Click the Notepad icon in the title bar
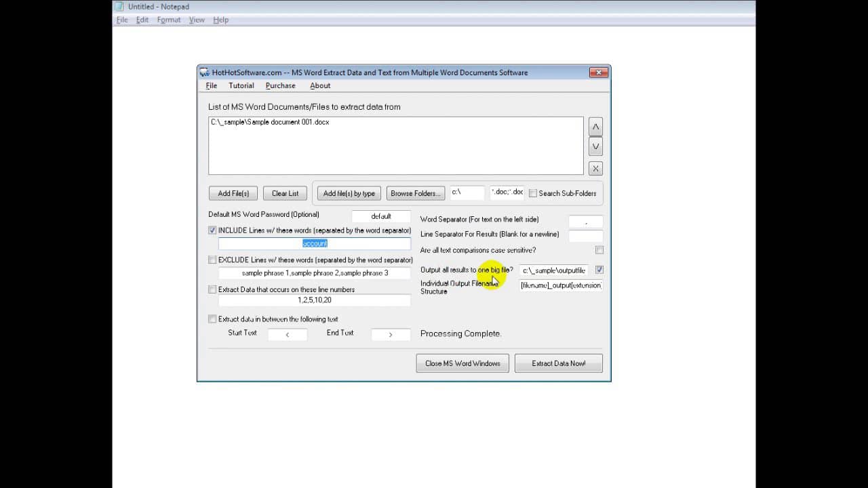The width and height of the screenshot is (868, 488). click(120, 7)
